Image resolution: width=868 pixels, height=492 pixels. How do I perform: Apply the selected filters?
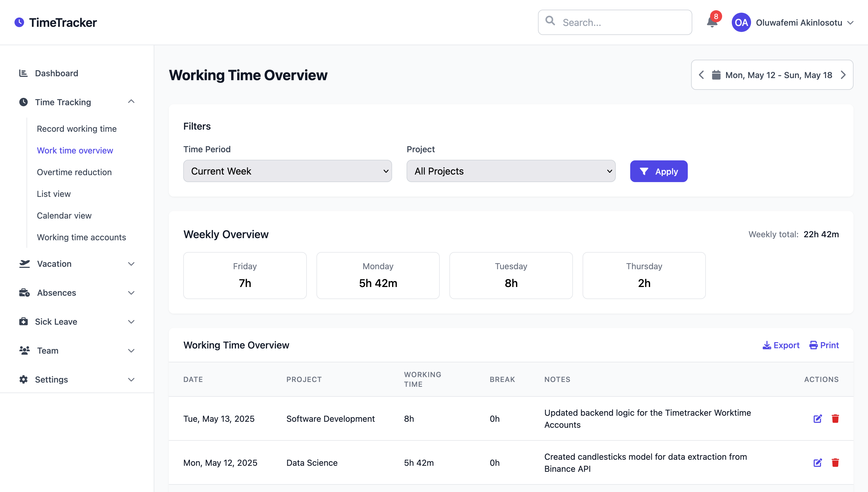point(659,171)
